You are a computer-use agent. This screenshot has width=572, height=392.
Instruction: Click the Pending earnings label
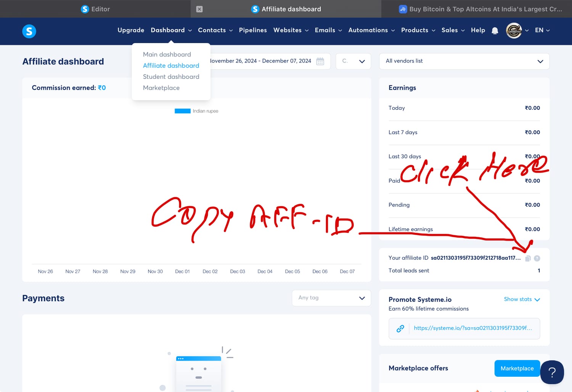399,205
